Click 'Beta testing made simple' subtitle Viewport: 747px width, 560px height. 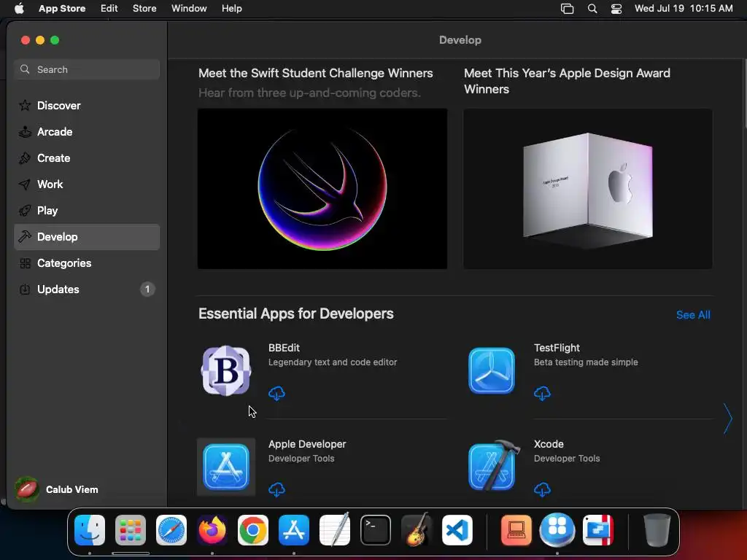[586, 362]
